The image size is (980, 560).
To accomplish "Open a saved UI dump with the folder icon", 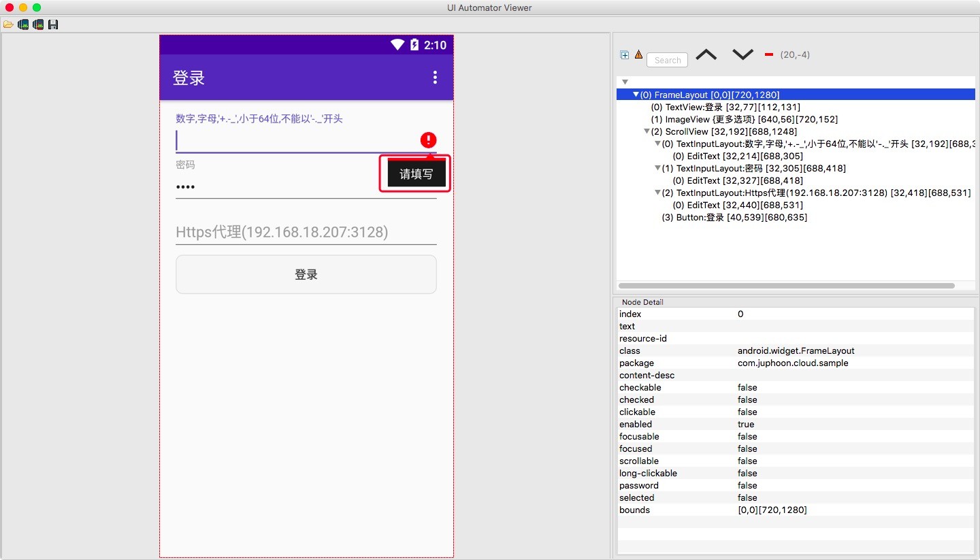I will [8, 24].
